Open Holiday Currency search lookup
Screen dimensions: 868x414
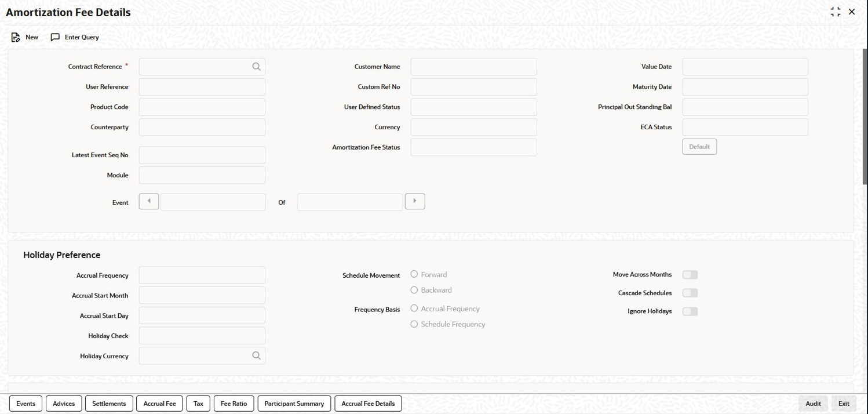click(x=257, y=355)
